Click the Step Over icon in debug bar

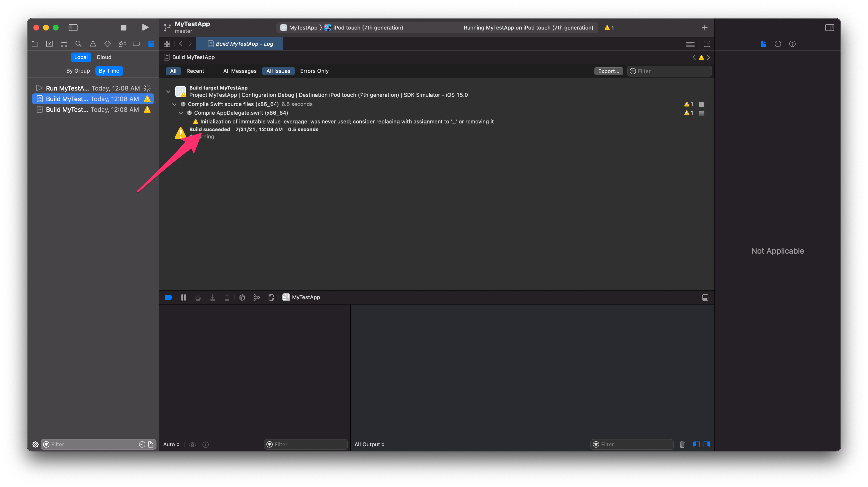(198, 297)
